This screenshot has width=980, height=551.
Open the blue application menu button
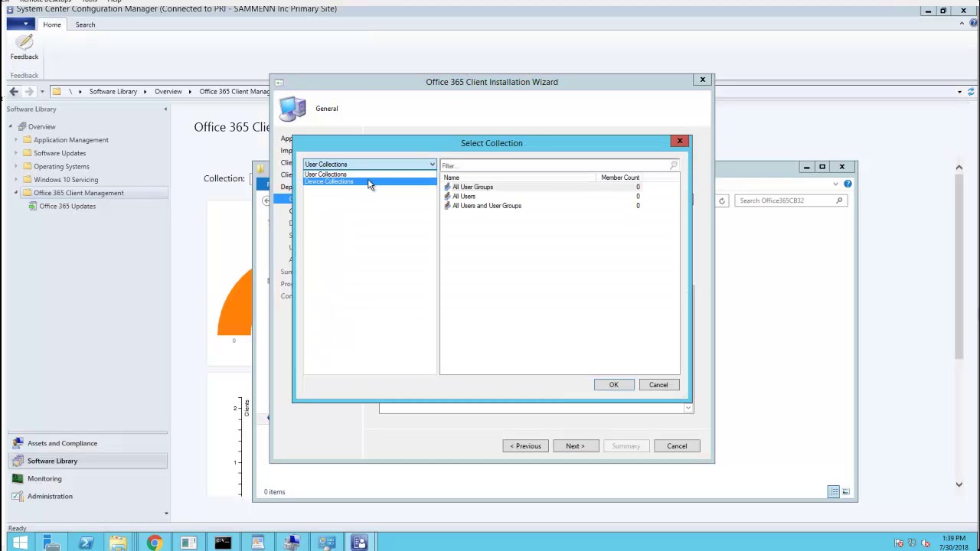[21, 24]
